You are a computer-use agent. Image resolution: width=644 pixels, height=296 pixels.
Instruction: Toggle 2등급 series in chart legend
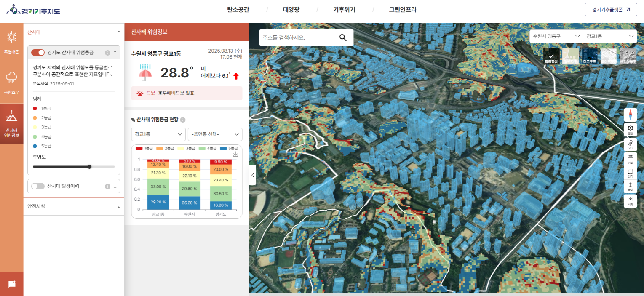click(165, 148)
